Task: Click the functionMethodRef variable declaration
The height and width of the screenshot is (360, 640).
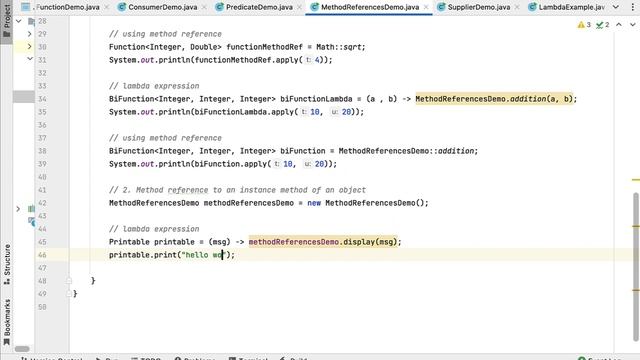Action: coord(264,47)
